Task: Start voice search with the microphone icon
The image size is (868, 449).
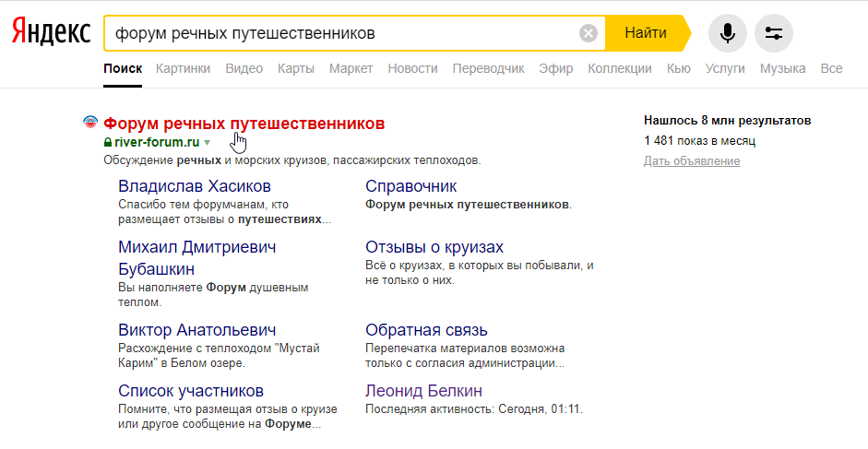Action: coord(728,33)
